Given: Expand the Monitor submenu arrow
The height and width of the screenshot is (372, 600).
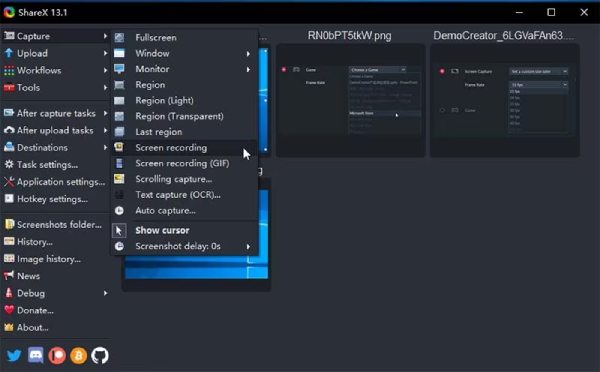Looking at the screenshot, I should [248, 69].
